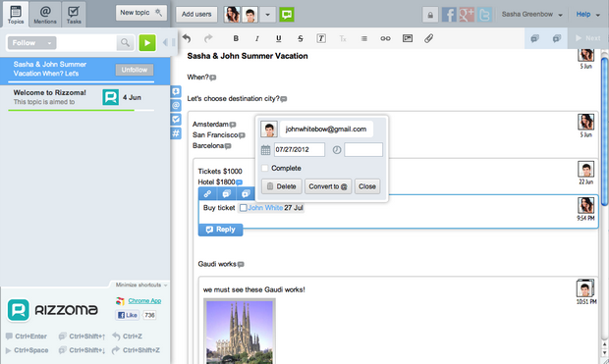Expand the Amsterdam comment bubble
Screen dimensions: 609x364
(233, 125)
